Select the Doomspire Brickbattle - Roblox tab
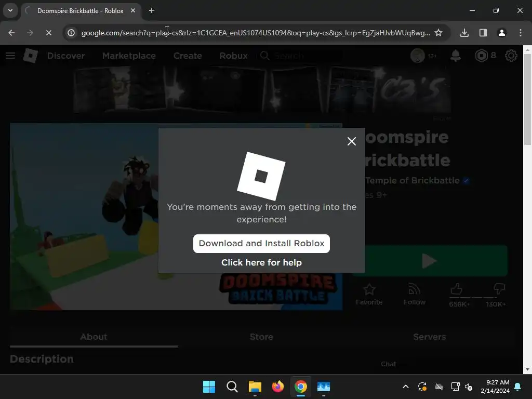Viewport: 532px width, 399px height. point(81,10)
